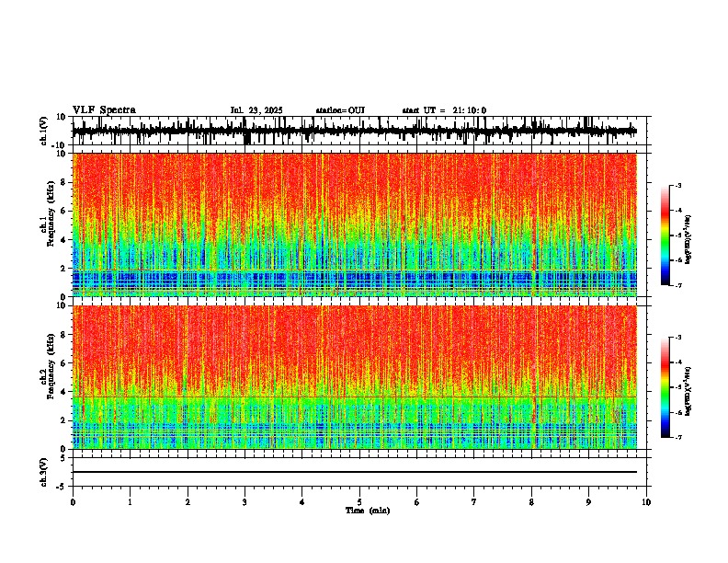Click the "7" tick on the time axis
The height and width of the screenshot is (563, 728).
tap(474, 502)
